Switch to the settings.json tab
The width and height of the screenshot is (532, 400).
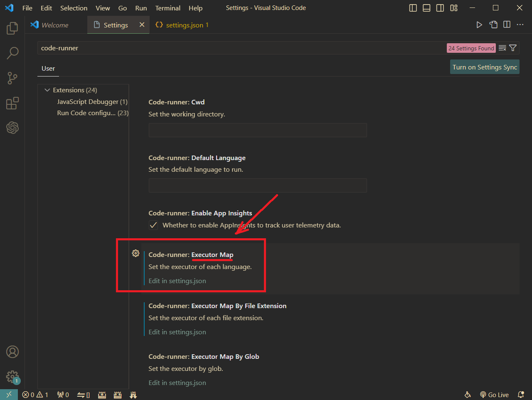(x=182, y=25)
